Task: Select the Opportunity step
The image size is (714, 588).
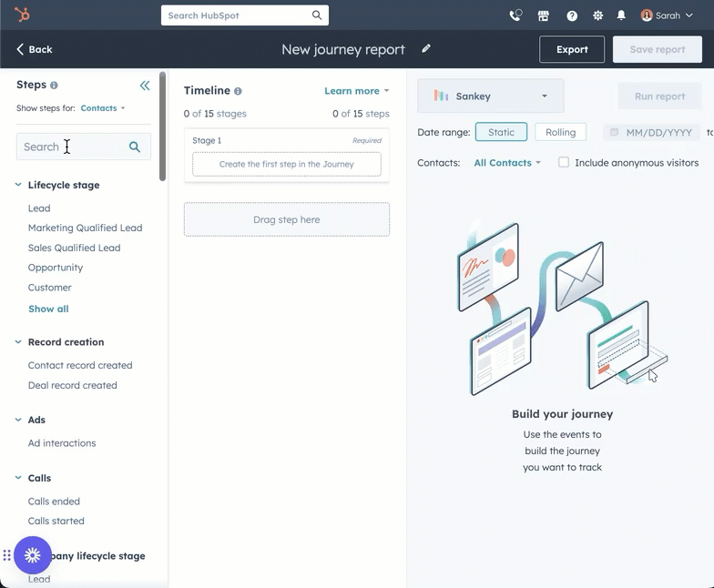Action: [55, 268]
